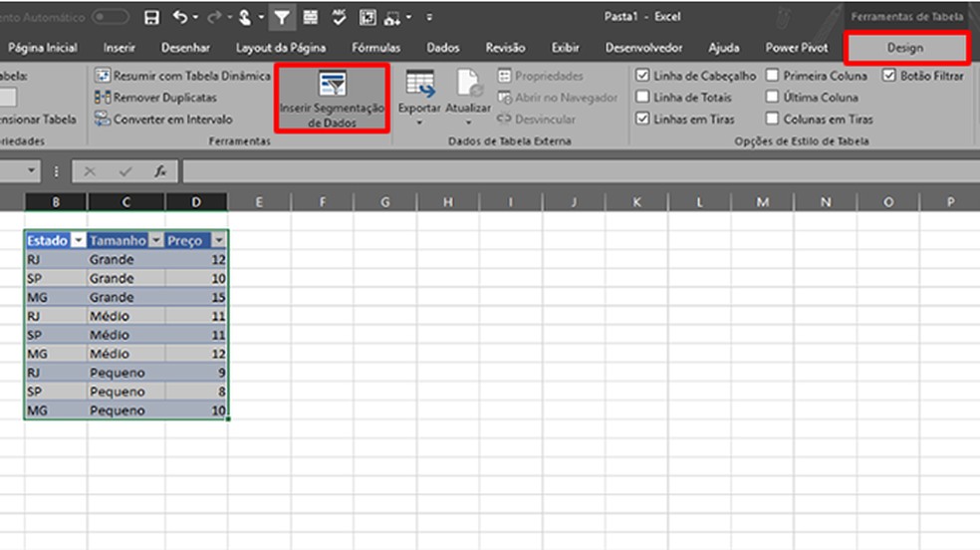Switch to the Fórmulas tab
Image resolution: width=980 pixels, height=550 pixels.
pos(375,48)
